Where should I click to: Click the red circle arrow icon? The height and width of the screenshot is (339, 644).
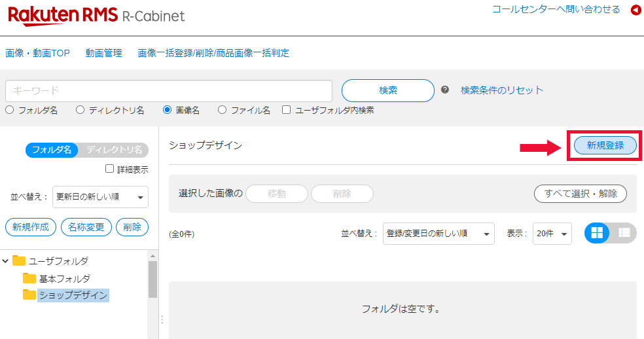pos(635,10)
